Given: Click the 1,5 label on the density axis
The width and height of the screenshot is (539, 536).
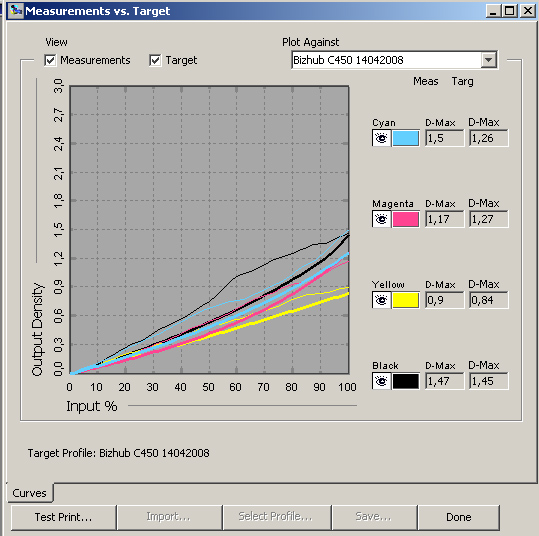Looking at the screenshot, I should click(x=59, y=230).
